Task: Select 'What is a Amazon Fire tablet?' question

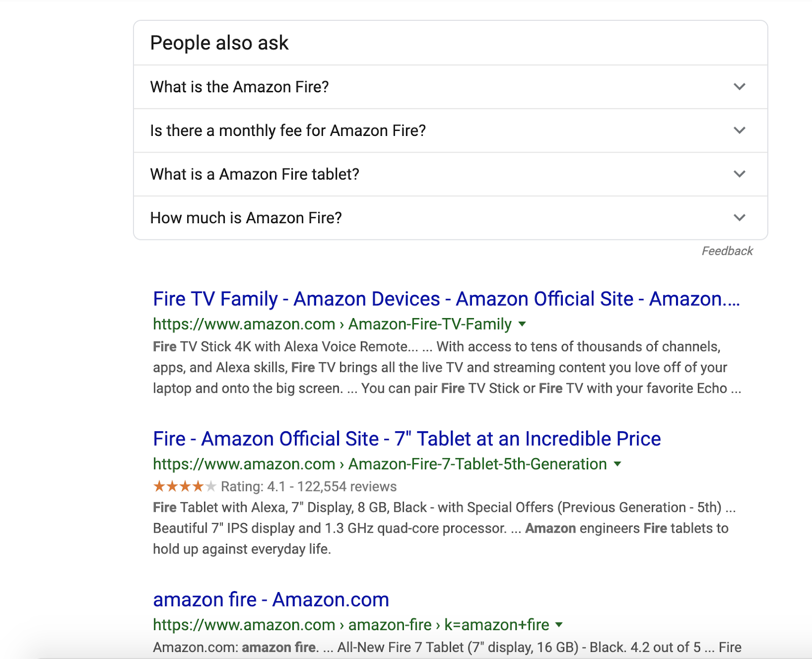Action: tap(255, 174)
